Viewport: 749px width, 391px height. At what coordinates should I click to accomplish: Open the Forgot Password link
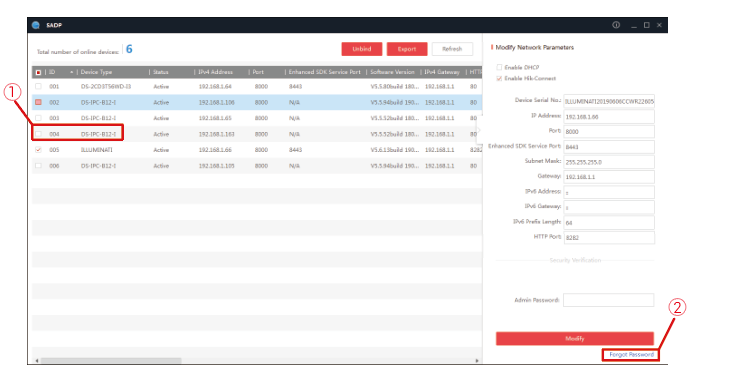coord(631,355)
